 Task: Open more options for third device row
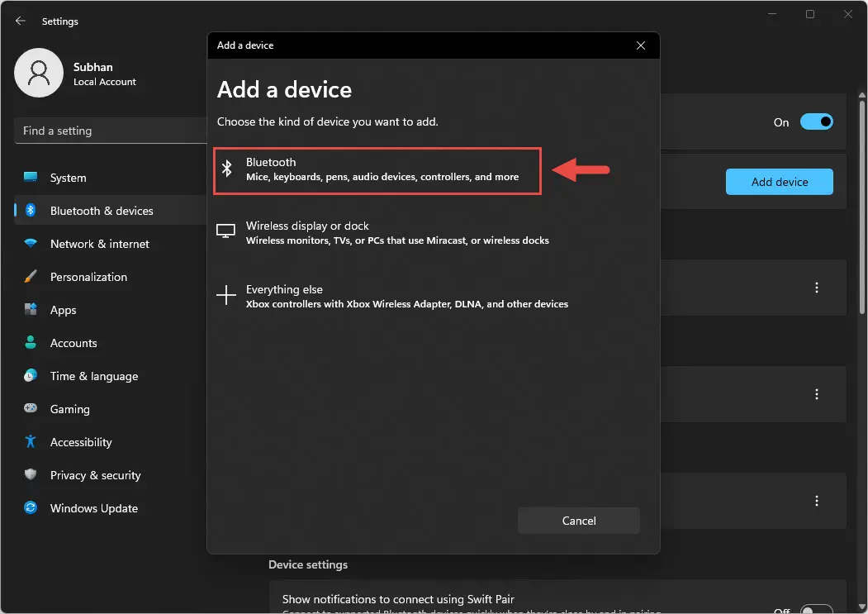coord(817,501)
